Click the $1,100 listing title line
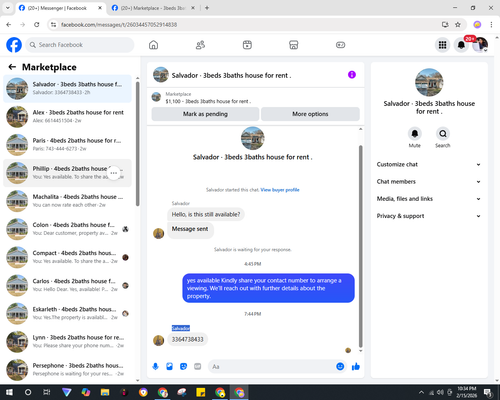500x400 pixels. pyautogui.click(x=208, y=101)
